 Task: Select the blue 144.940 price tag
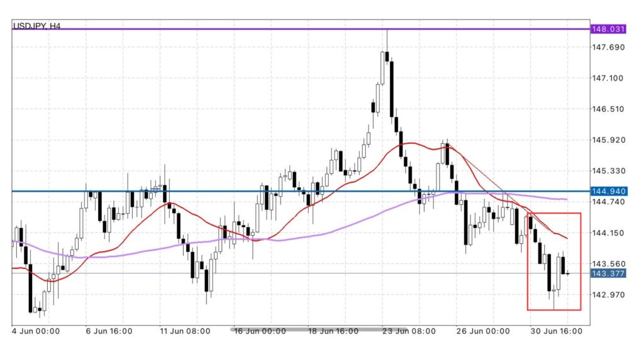pos(608,191)
